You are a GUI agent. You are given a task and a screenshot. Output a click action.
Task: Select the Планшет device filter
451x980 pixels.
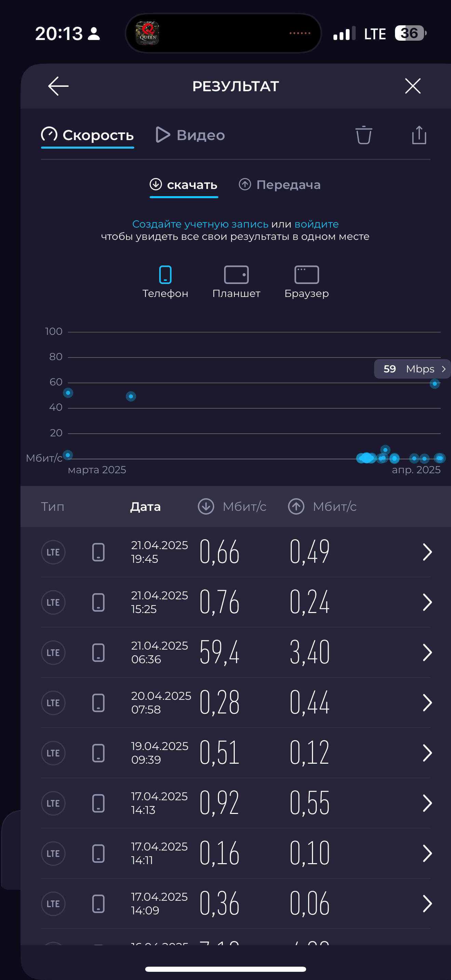pos(236,282)
